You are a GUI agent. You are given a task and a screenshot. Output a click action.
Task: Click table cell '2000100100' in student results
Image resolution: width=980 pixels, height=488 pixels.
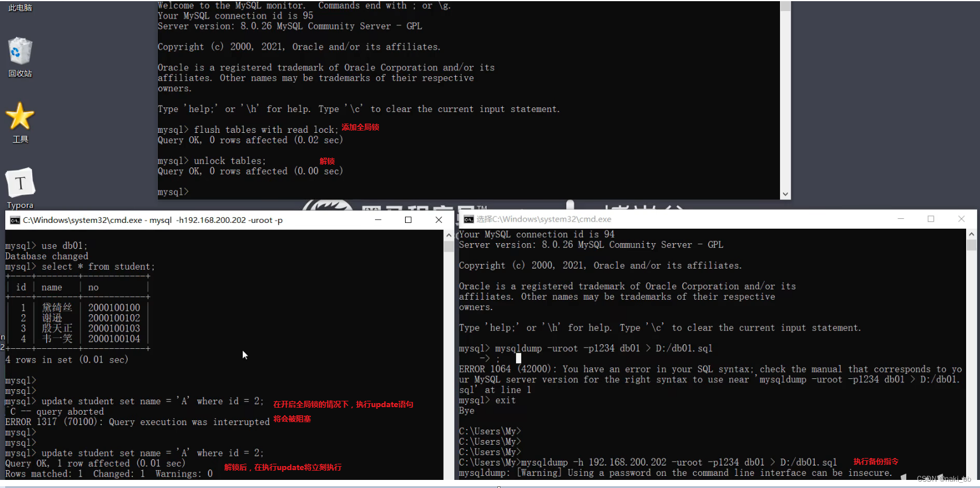click(114, 308)
